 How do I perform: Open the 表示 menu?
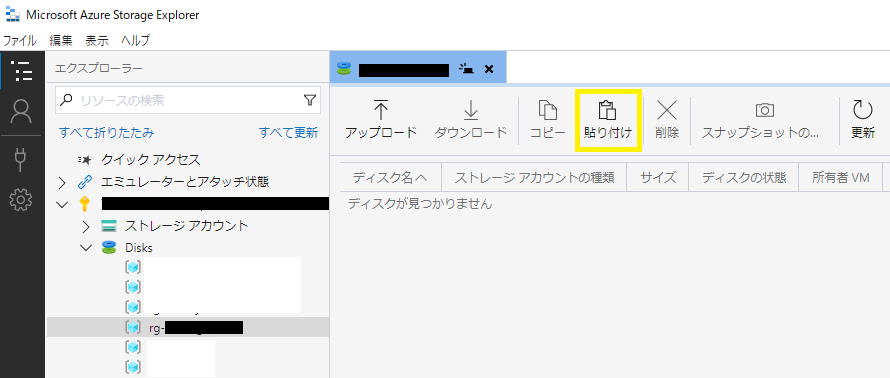click(97, 40)
